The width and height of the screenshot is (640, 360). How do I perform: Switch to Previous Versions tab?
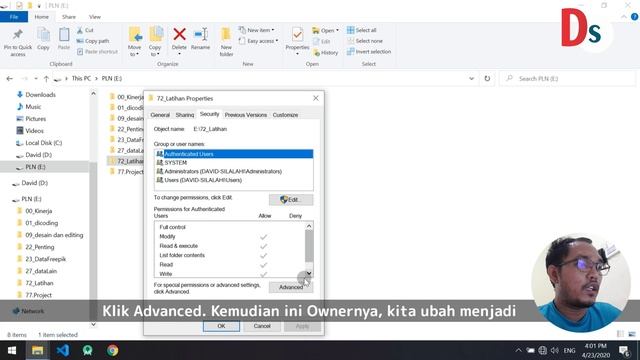[x=245, y=115]
